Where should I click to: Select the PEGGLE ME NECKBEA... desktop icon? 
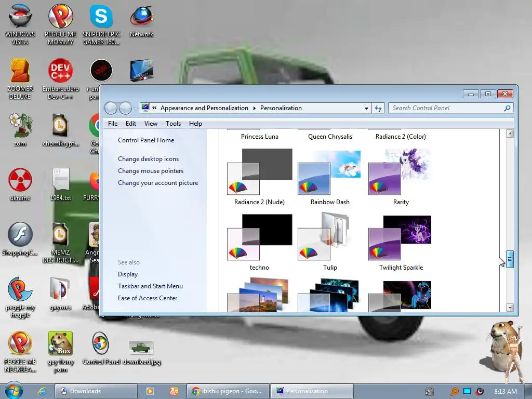coord(20,352)
